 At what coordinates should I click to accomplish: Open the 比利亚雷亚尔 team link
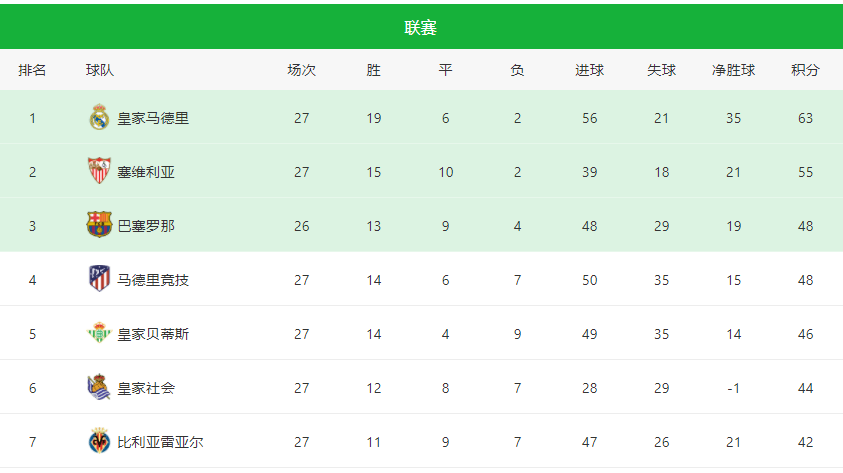[x=160, y=442]
